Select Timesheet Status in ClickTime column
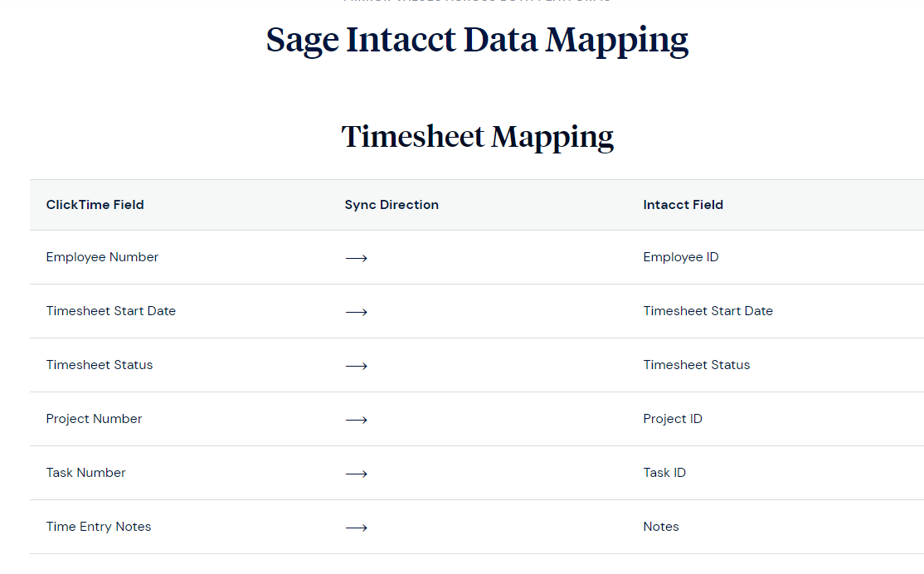 tap(99, 365)
